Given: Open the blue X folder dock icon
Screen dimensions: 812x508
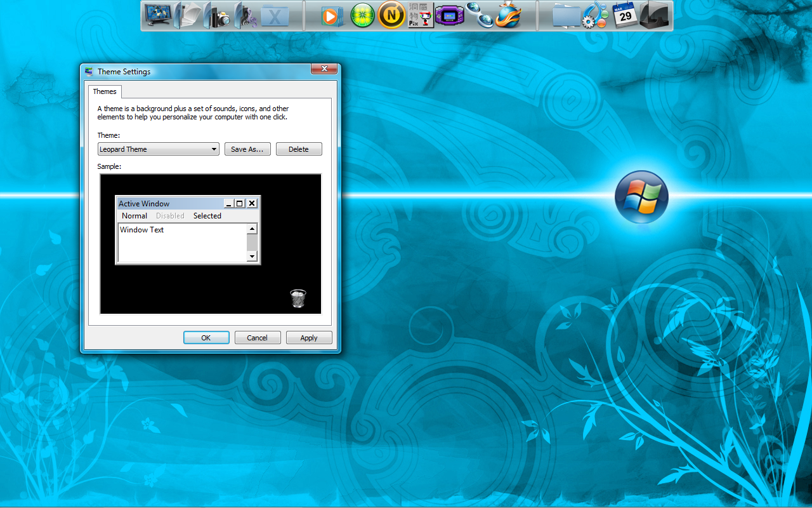Looking at the screenshot, I should point(275,16).
